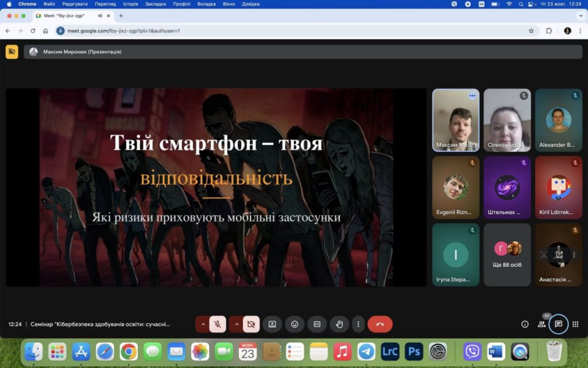Expand audio settings arrow beside microphone
This screenshot has width=588, height=368.
pyautogui.click(x=202, y=324)
